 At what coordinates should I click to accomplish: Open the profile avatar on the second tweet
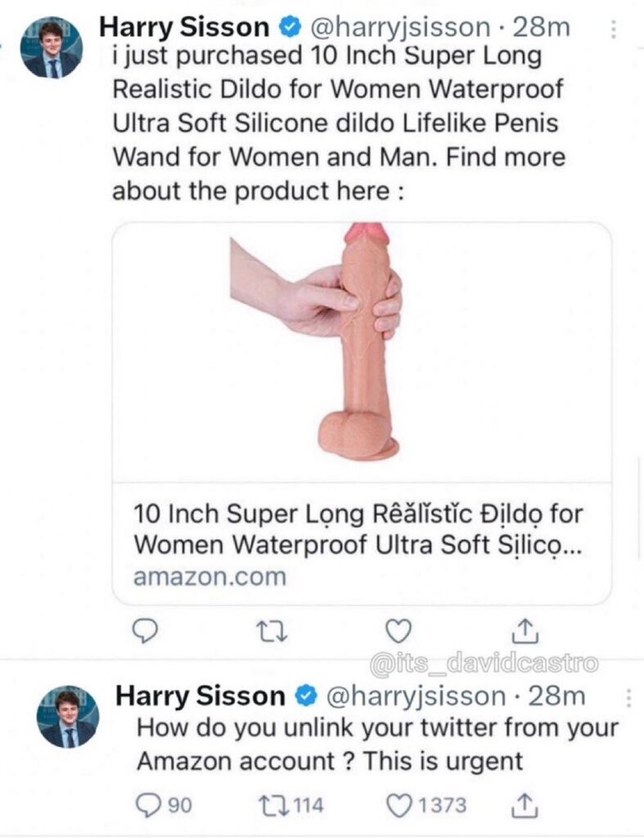(68, 717)
